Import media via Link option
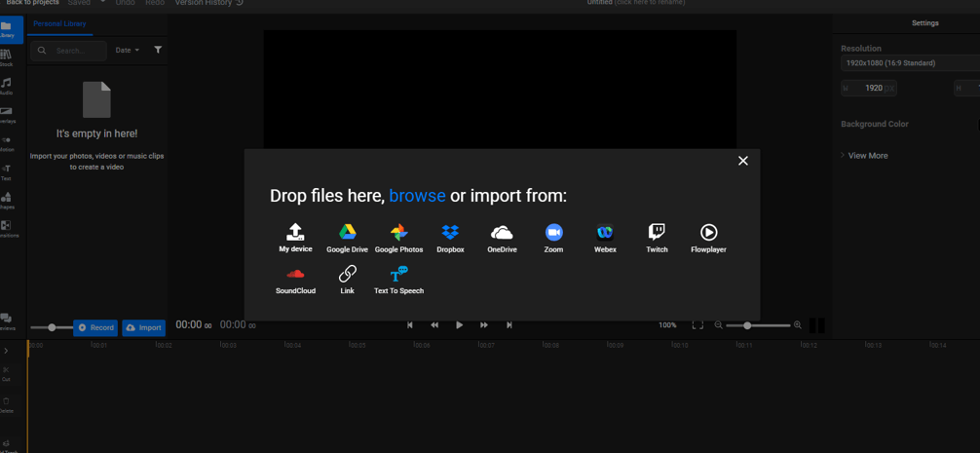Viewport: 980px width, 453px height. (347, 280)
